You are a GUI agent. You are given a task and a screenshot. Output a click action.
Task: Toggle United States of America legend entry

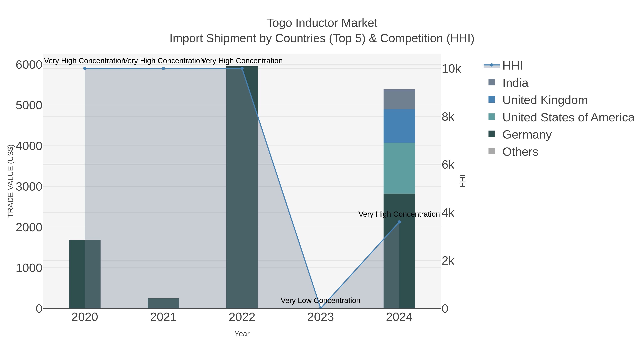click(x=561, y=117)
